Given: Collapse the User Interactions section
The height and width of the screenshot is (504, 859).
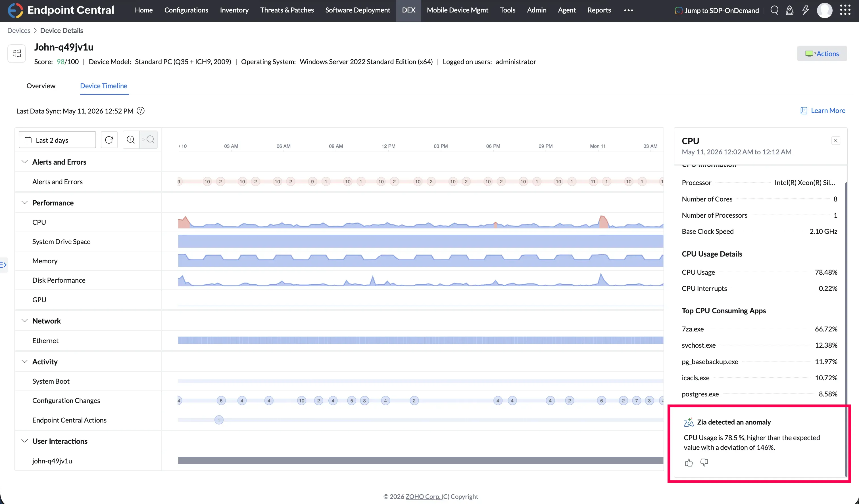Looking at the screenshot, I should coord(24,441).
